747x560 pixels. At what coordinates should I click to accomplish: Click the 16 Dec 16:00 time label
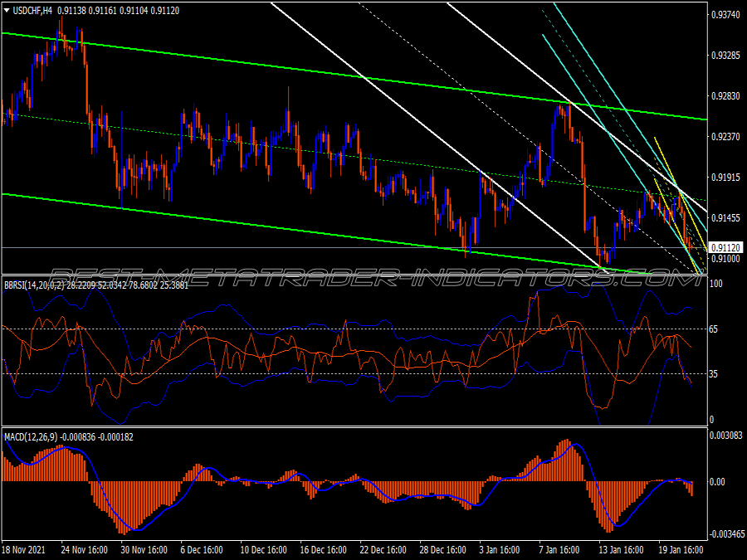(324, 550)
